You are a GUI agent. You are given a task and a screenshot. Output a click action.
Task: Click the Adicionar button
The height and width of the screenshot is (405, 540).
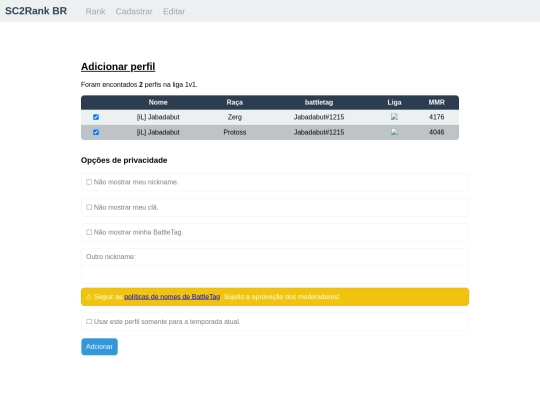[100, 346]
